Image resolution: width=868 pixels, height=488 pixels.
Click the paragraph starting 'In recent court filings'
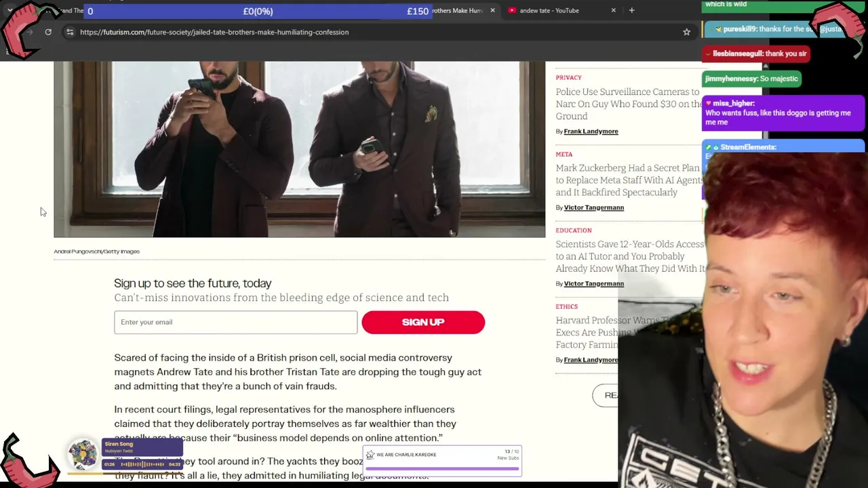click(x=285, y=424)
